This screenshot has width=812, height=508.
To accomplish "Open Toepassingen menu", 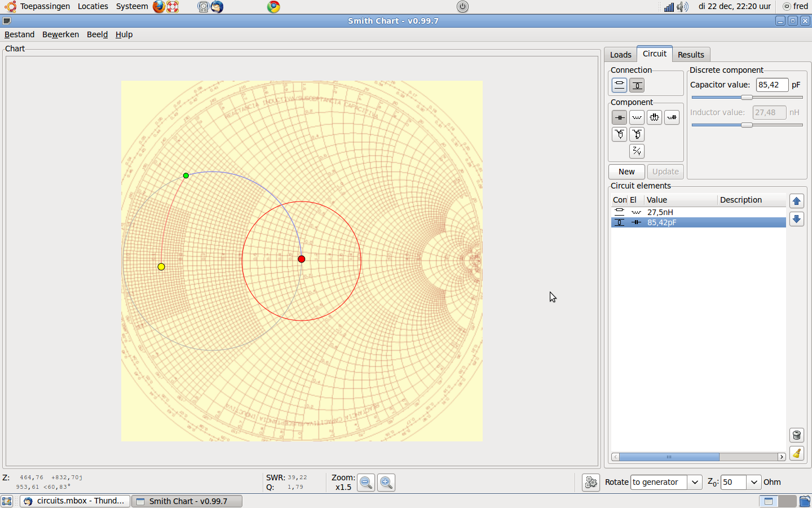I will tap(45, 6).
